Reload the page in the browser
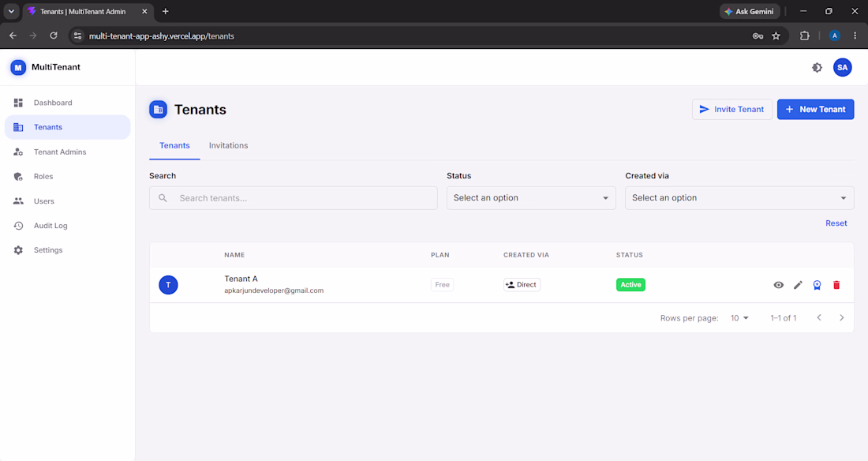This screenshot has width=868, height=461. pos(54,36)
